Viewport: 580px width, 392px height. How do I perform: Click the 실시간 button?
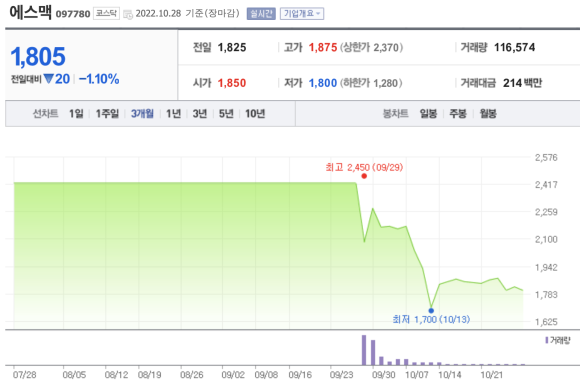[261, 14]
